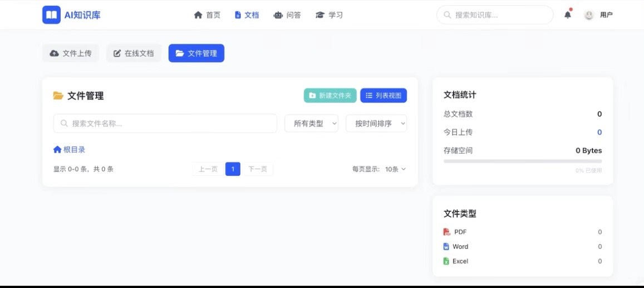
Task: Click the 根目录 breadcrumb link
Action: [x=69, y=149]
